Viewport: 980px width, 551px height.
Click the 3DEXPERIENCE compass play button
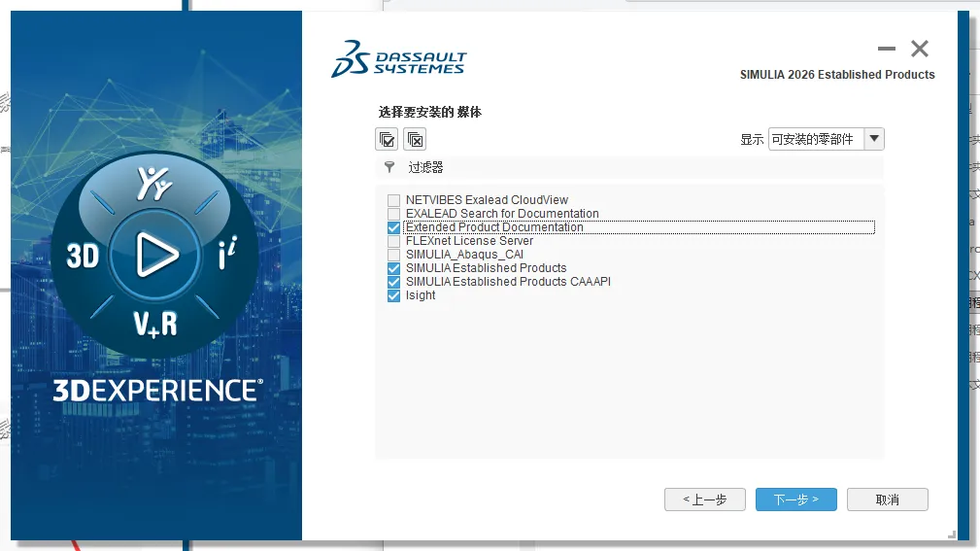pyautogui.click(x=155, y=255)
